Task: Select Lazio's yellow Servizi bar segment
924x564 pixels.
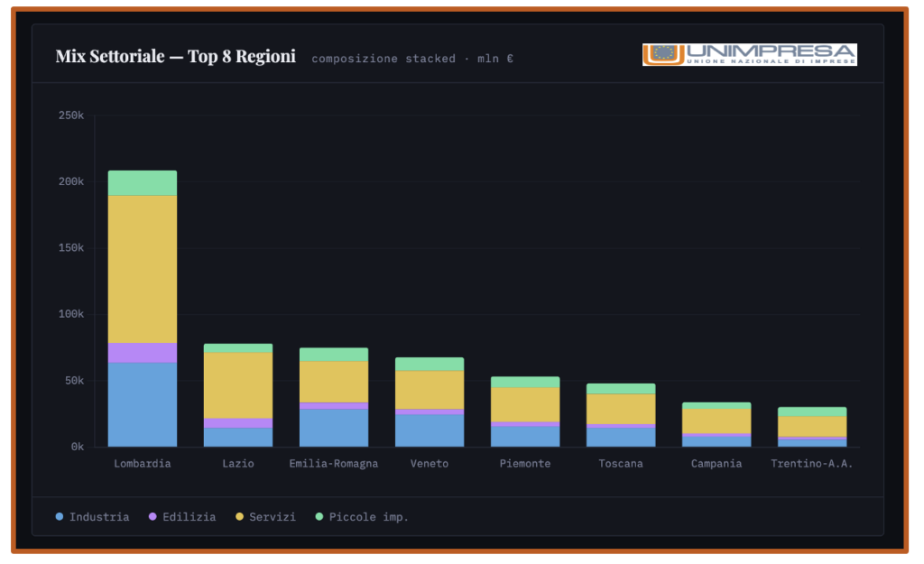Action: pyautogui.click(x=238, y=384)
